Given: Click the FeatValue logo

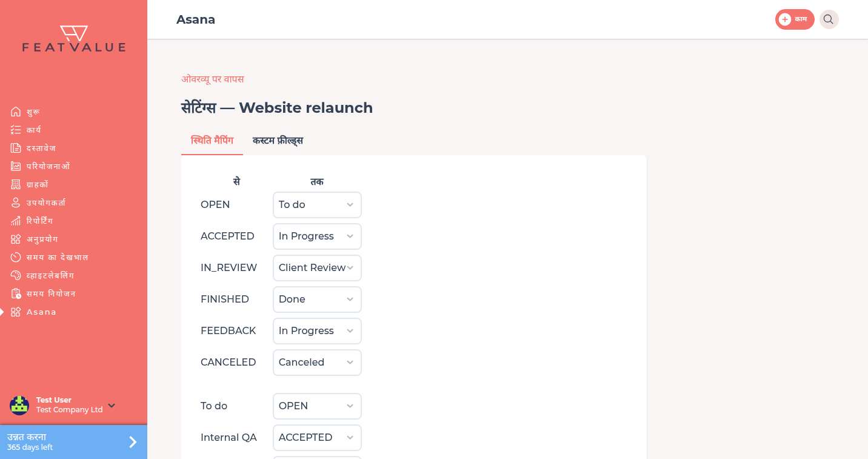Looking at the screenshot, I should (74, 38).
